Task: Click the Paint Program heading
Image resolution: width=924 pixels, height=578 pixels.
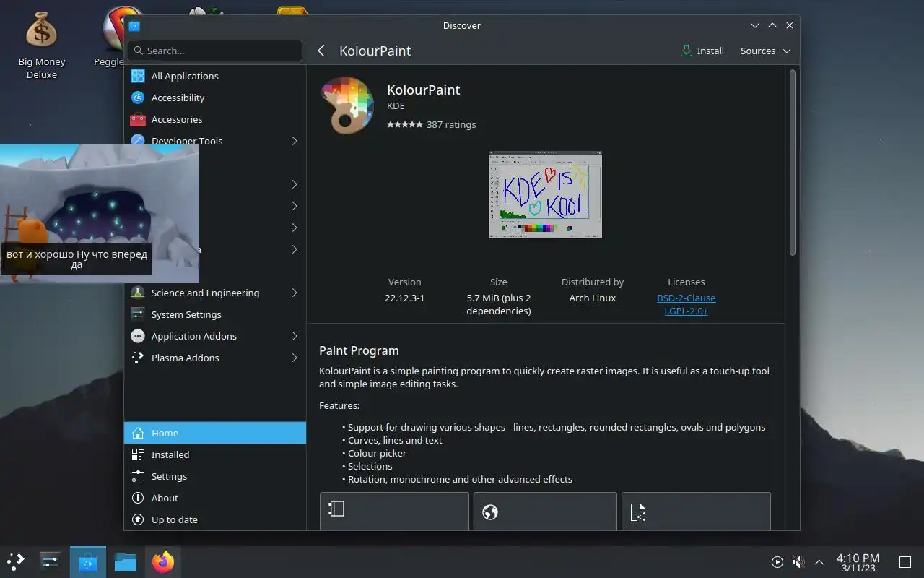Action: pyautogui.click(x=359, y=350)
